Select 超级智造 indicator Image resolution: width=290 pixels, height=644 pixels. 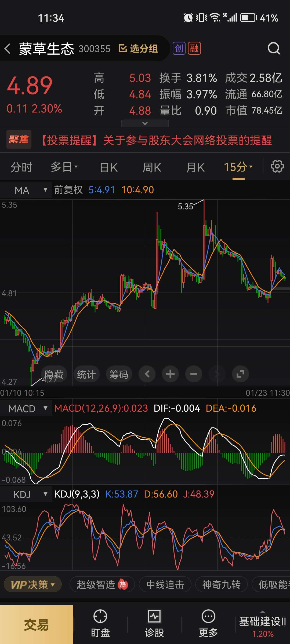(102, 584)
